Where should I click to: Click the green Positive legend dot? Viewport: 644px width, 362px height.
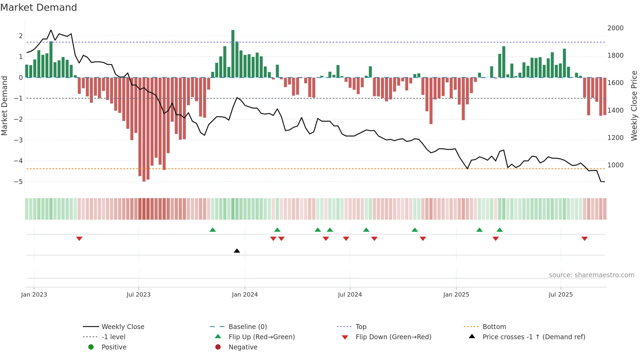[91, 347]
